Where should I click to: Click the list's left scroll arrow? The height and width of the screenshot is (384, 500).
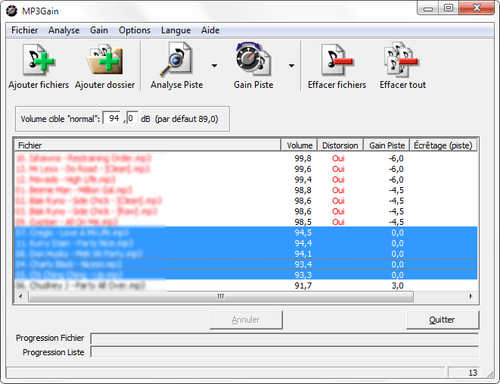pos(21,296)
